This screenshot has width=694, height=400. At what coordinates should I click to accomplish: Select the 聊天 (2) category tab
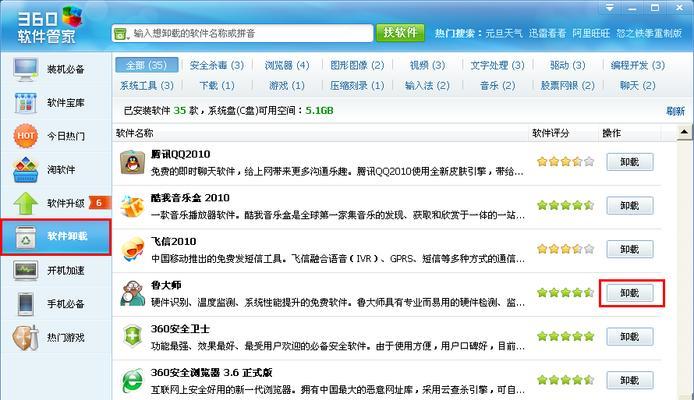[x=638, y=85]
